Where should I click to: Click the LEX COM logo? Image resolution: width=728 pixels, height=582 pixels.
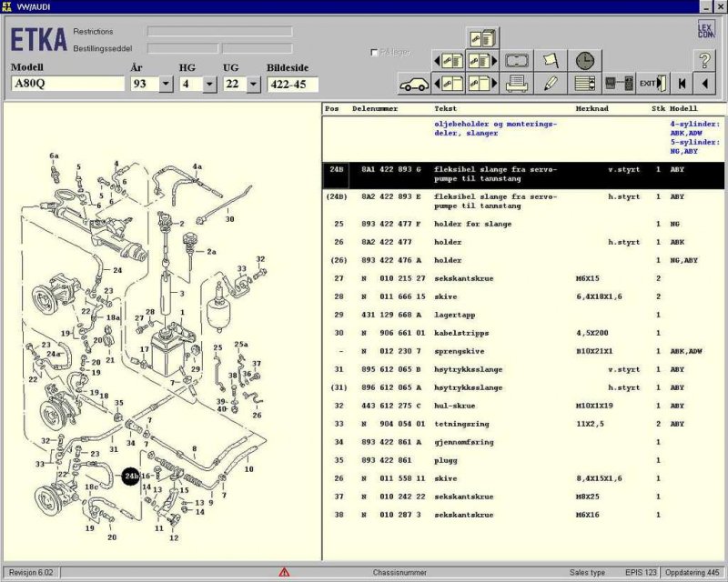(705, 30)
